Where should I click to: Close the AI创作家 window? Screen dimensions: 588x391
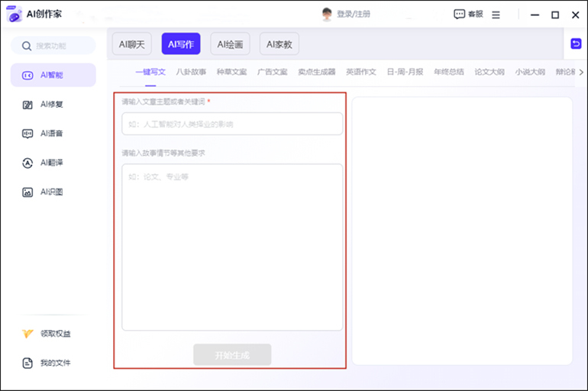(575, 15)
